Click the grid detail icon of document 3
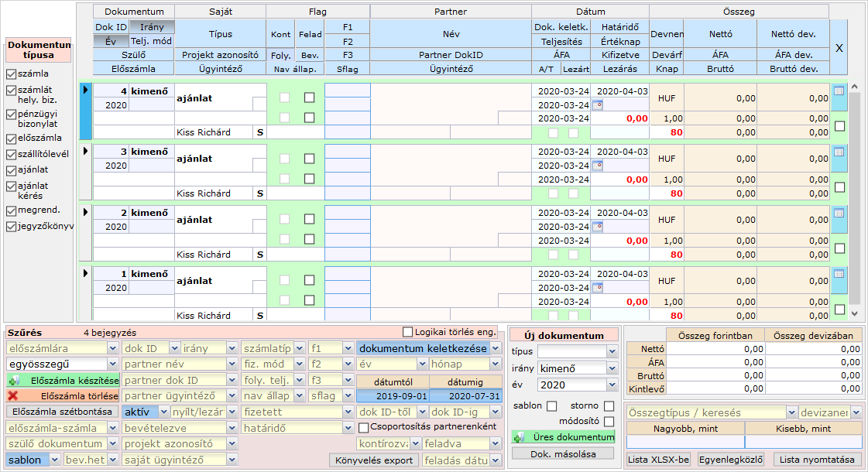The image size is (868, 472). point(839,152)
